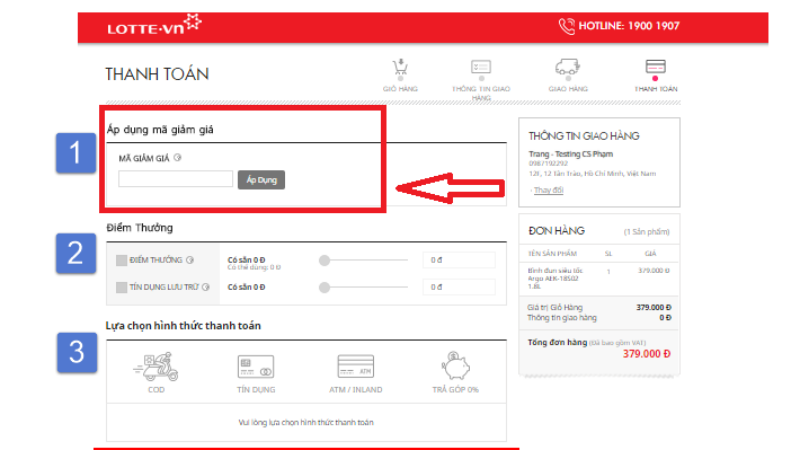Enable the Điểm Thưởng checkbox

coord(121,260)
